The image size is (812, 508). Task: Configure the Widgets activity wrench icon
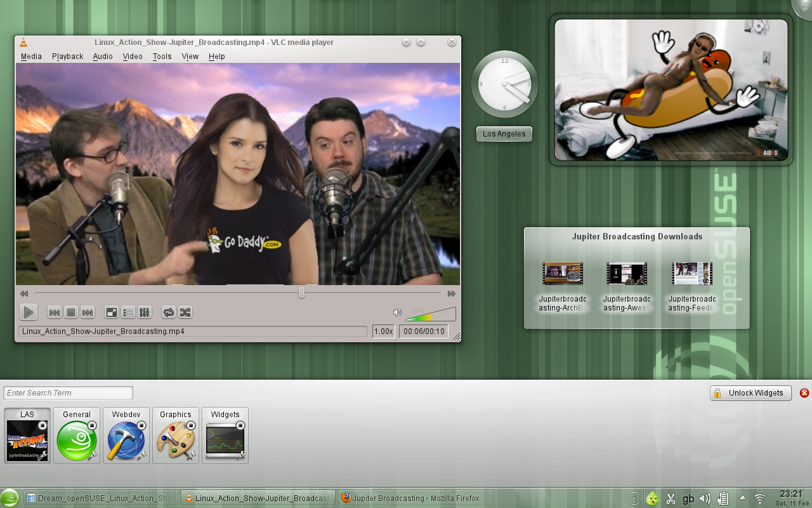[x=240, y=455]
